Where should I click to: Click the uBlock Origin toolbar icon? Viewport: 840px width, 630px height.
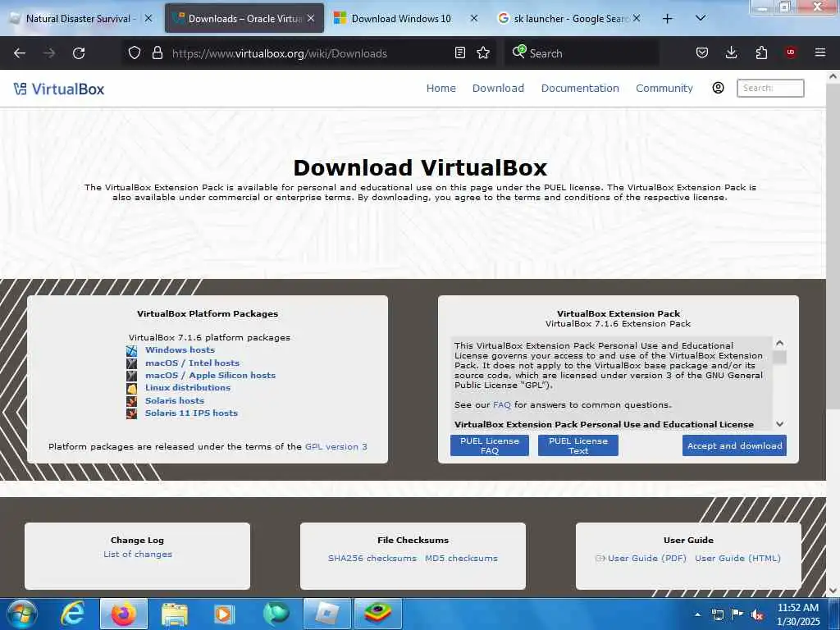click(x=790, y=52)
